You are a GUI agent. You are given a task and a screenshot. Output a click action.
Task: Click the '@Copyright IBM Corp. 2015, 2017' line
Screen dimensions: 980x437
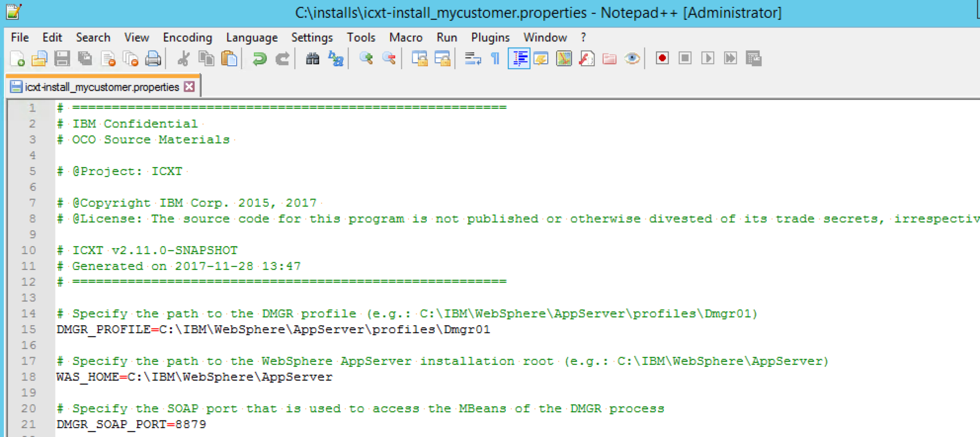pos(187,203)
